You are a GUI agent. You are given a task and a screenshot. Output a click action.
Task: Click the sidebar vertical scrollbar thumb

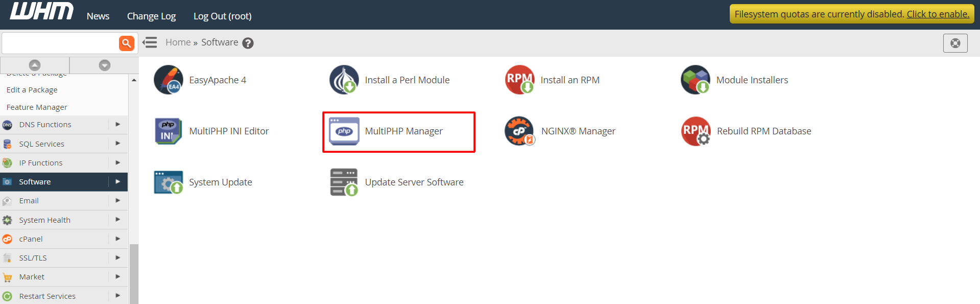134,274
